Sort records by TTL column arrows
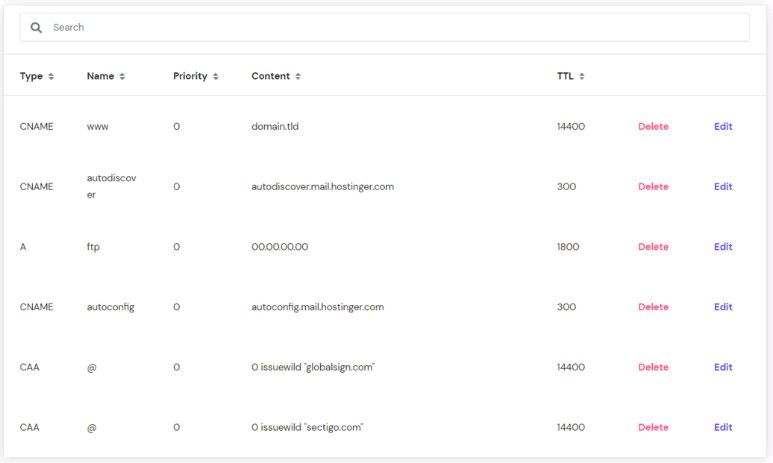 click(x=583, y=77)
